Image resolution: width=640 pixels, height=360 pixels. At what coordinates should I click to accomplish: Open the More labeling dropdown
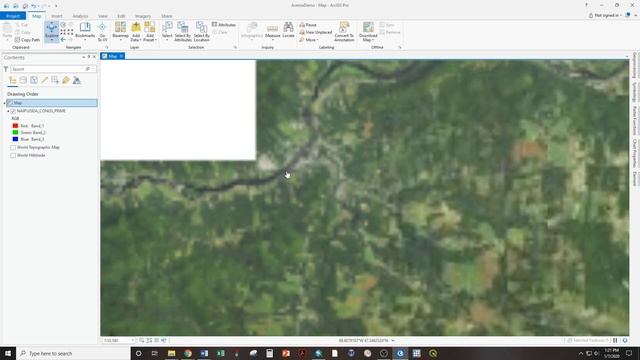point(309,40)
